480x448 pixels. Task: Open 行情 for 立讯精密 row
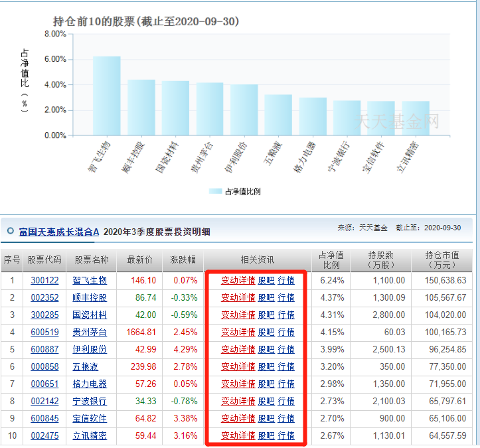(286, 435)
